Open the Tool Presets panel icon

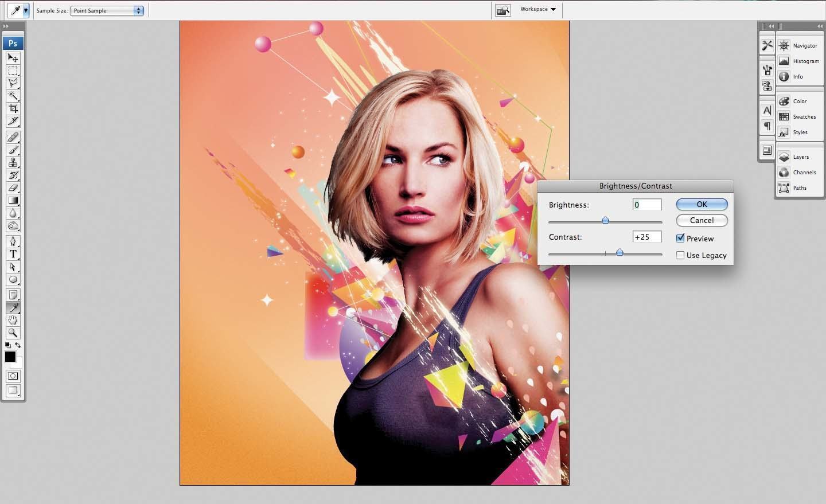tap(767, 45)
